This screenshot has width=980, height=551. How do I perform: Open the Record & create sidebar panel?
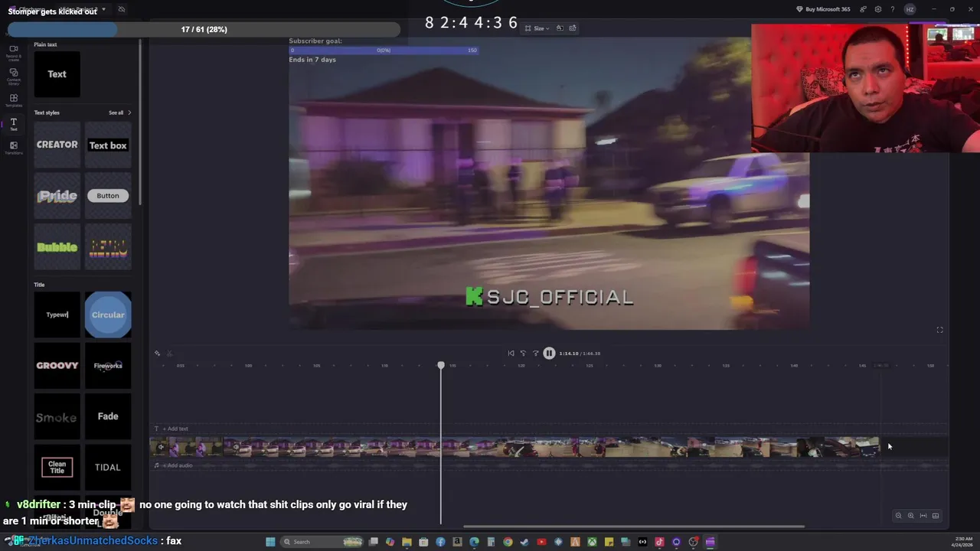(13, 52)
